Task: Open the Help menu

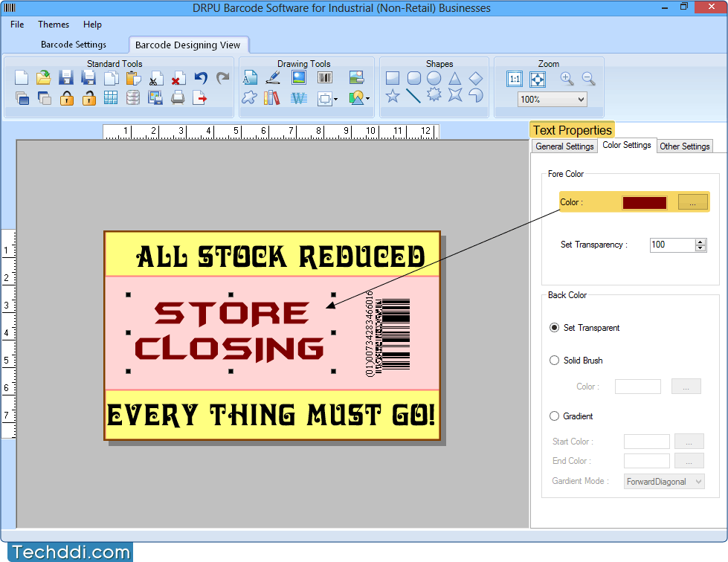Action: click(x=92, y=24)
